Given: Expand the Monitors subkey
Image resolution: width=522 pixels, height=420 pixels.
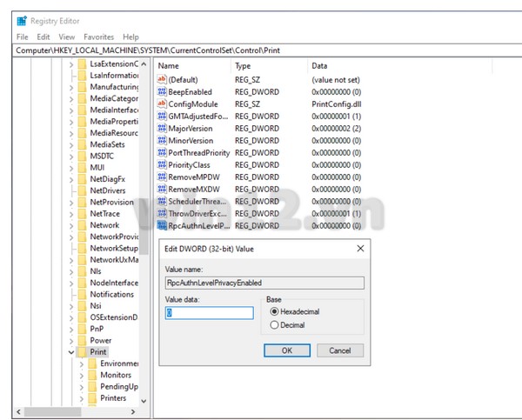Looking at the screenshot, I should pos(82,375).
